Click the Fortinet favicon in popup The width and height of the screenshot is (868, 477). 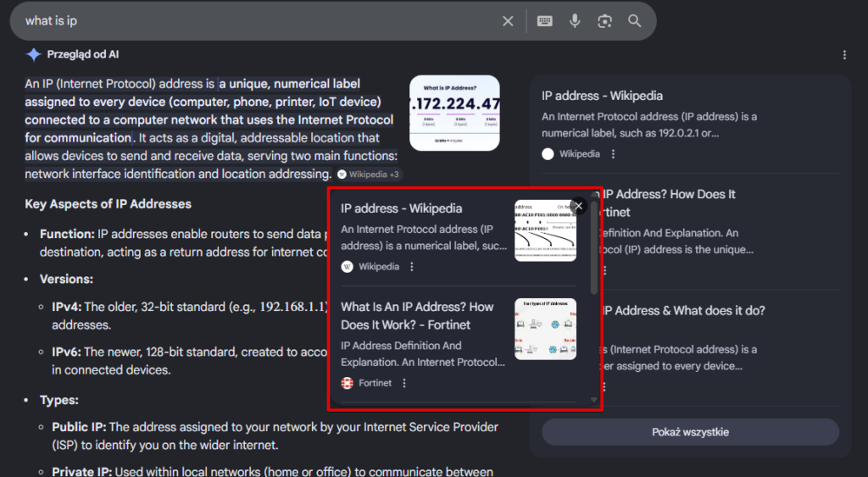pos(347,383)
